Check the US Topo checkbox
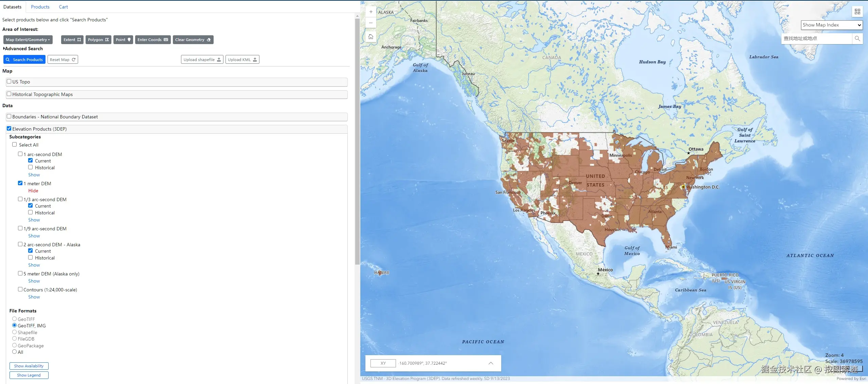The height and width of the screenshot is (384, 868). point(9,81)
